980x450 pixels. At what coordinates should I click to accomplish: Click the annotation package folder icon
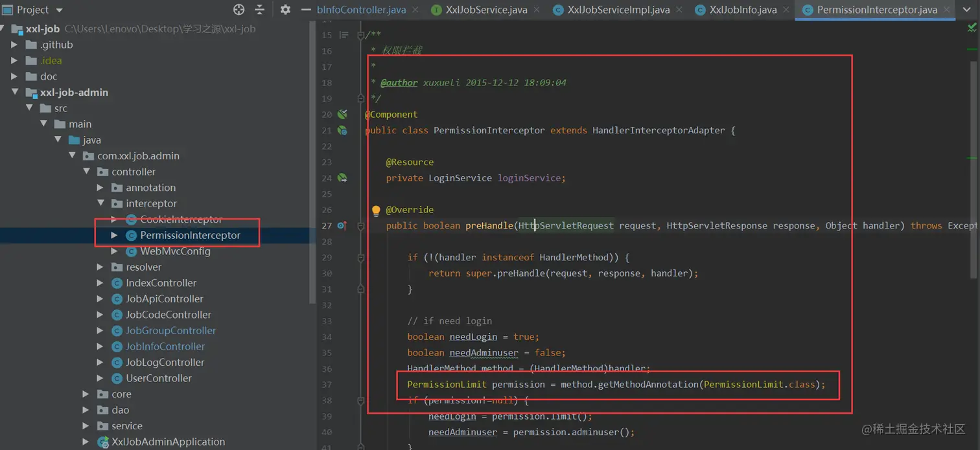tap(117, 187)
